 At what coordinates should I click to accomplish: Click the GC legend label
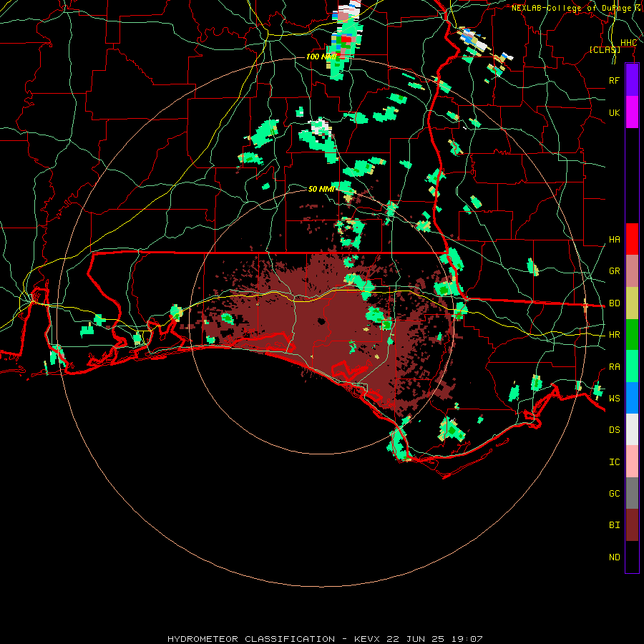tap(615, 494)
